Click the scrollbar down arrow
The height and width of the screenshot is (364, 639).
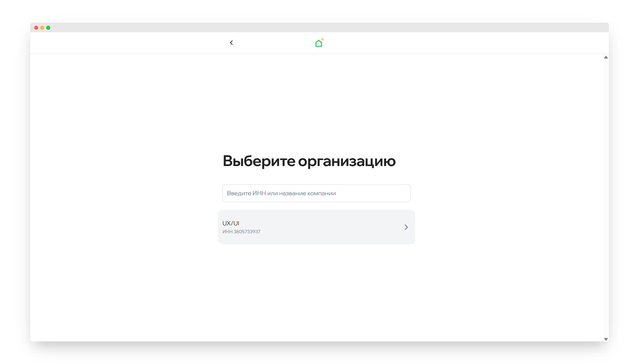tap(606, 339)
